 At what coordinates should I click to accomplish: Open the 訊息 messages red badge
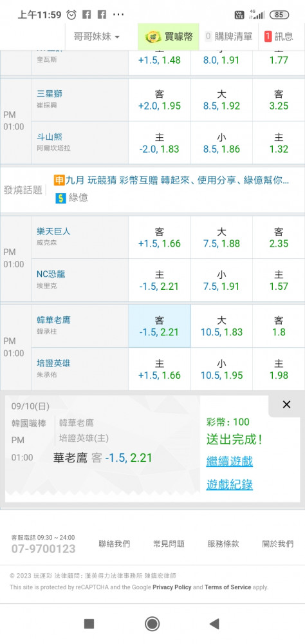tap(268, 37)
